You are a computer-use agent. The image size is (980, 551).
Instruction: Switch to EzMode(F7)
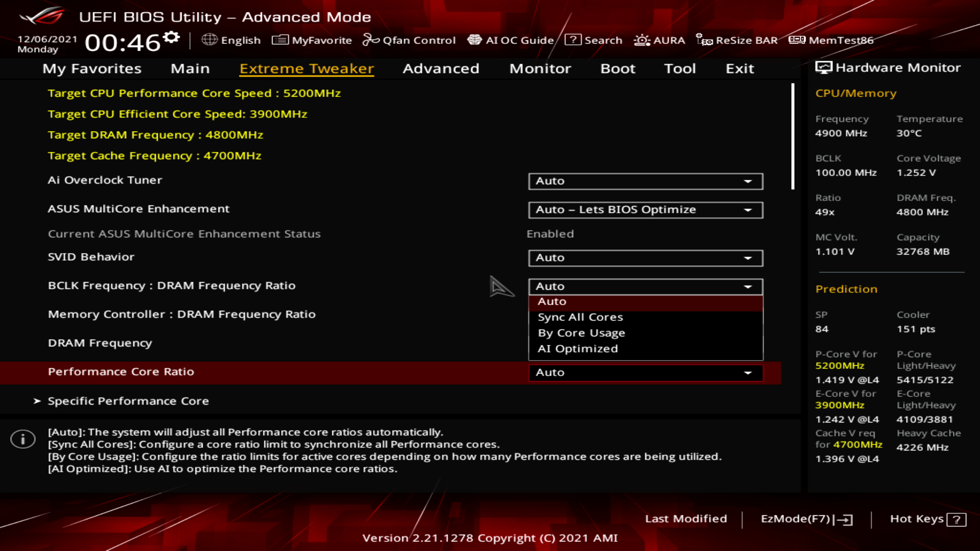pos(806,519)
